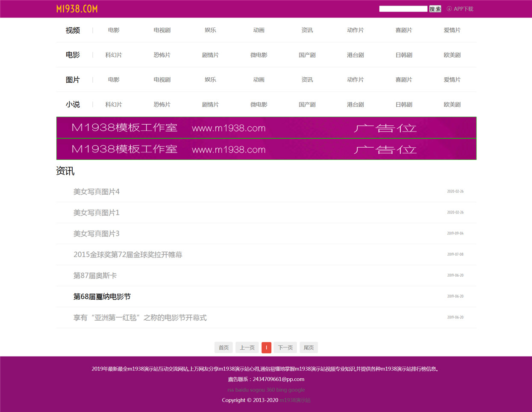Click the APP下载 download icon
Screen dimensions: 532x412
(x=449, y=9)
